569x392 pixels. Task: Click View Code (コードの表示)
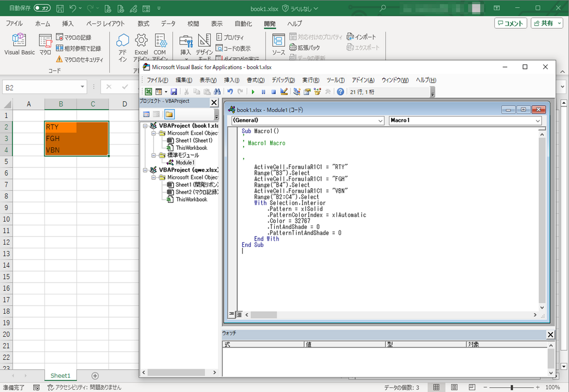tap(233, 48)
